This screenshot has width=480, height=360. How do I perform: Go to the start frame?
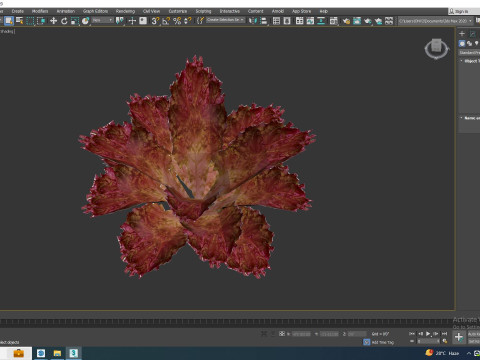(x=412, y=334)
